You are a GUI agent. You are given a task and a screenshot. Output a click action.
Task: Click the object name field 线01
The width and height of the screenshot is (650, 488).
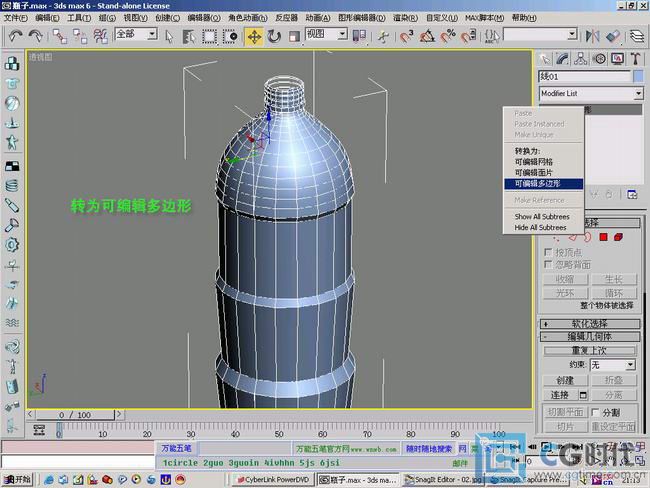(585, 77)
